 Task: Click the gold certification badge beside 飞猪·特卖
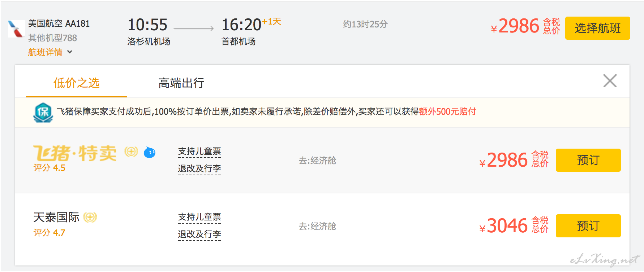pyautogui.click(x=131, y=152)
